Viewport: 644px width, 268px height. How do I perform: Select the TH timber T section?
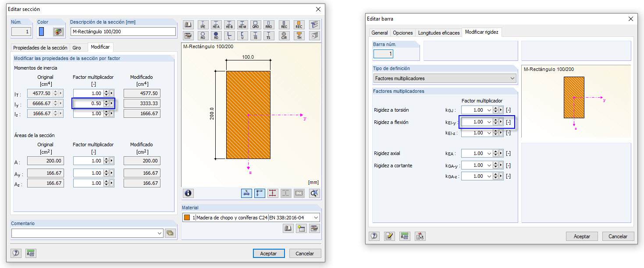[299, 35]
